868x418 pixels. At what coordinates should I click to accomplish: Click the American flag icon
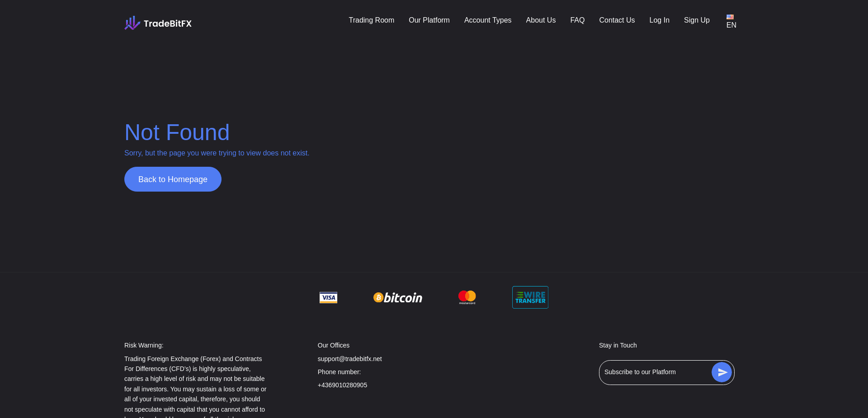(730, 16)
